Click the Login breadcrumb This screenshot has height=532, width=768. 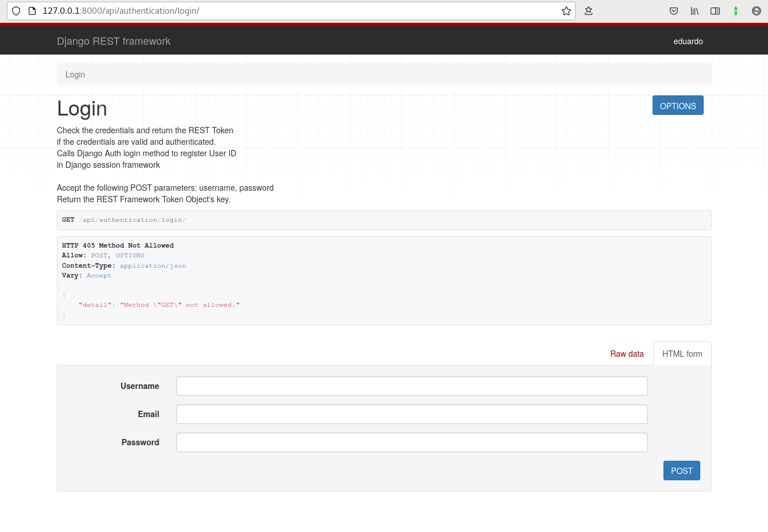coord(75,75)
